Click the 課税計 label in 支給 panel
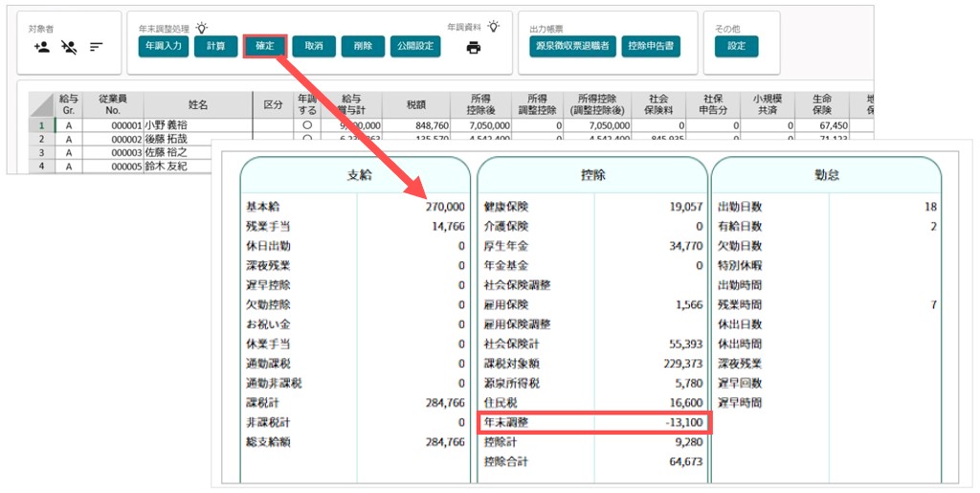Image resolution: width=980 pixels, height=493 pixels. [263, 403]
